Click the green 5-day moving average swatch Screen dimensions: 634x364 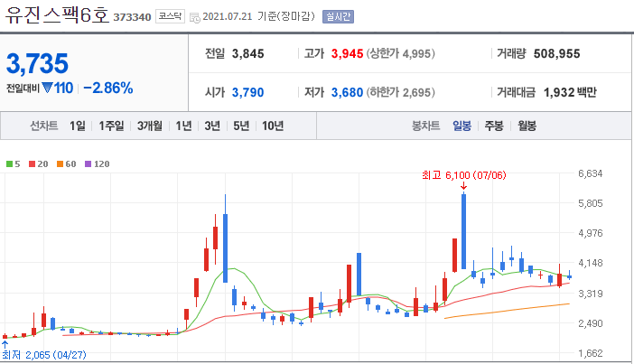tap(9, 163)
